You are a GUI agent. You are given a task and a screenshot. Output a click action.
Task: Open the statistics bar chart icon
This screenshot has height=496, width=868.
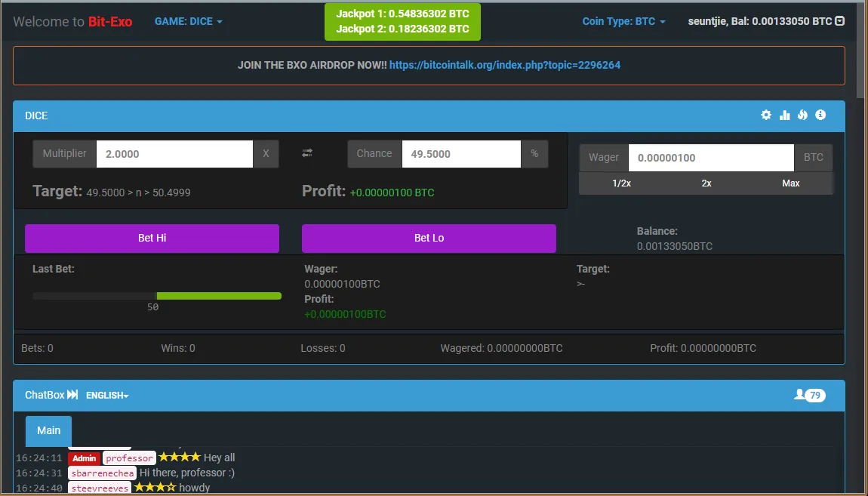point(784,116)
